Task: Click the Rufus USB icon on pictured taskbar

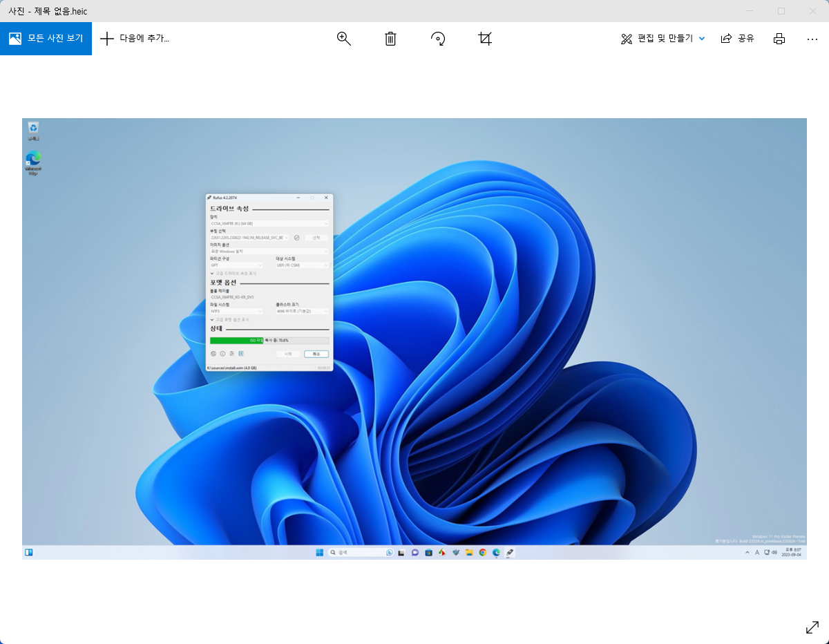Action: coord(509,552)
